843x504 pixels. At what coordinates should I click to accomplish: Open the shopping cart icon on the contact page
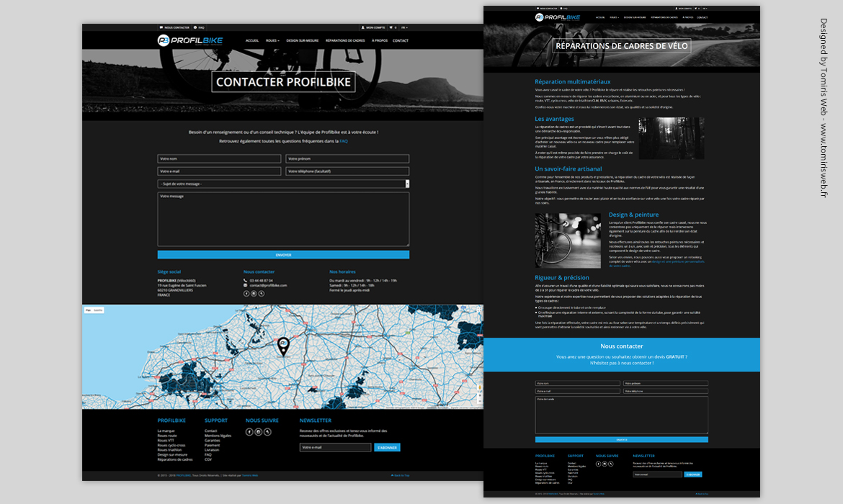tap(391, 27)
